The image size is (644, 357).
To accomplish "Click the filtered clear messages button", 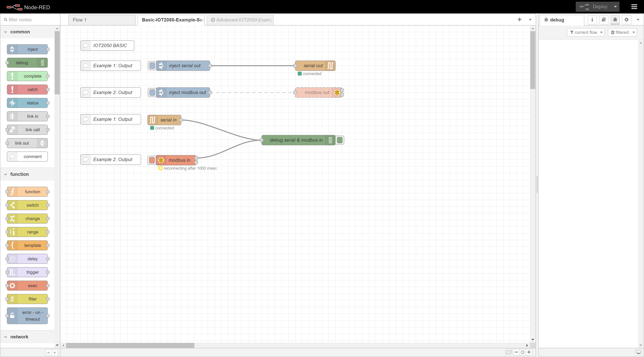I will coord(620,32).
